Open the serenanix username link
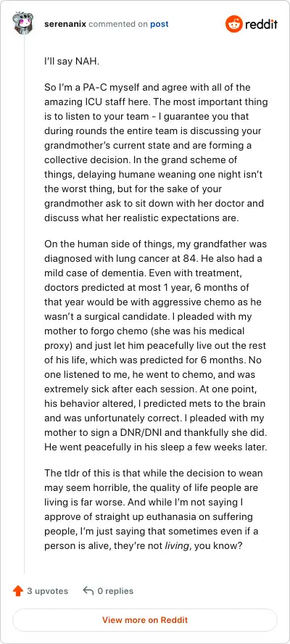 tap(65, 24)
